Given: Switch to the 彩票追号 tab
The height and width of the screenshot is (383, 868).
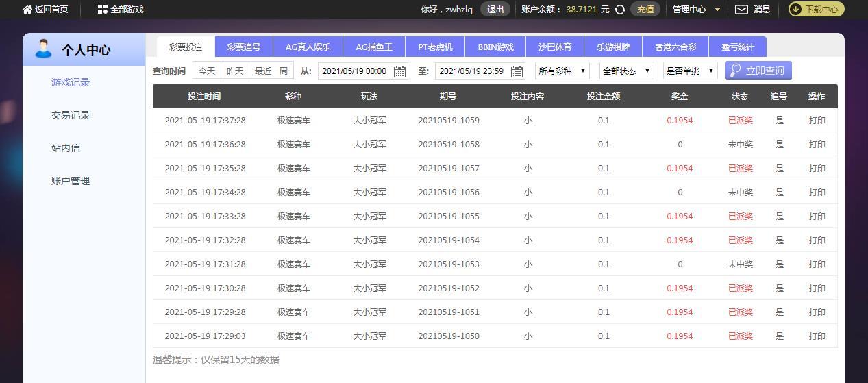Looking at the screenshot, I should tap(244, 47).
